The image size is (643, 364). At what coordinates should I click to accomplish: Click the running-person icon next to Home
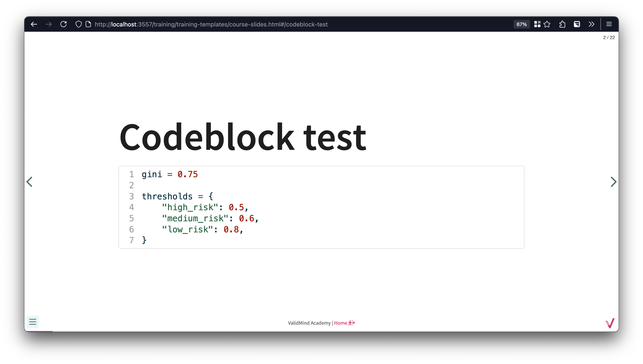[x=351, y=323]
